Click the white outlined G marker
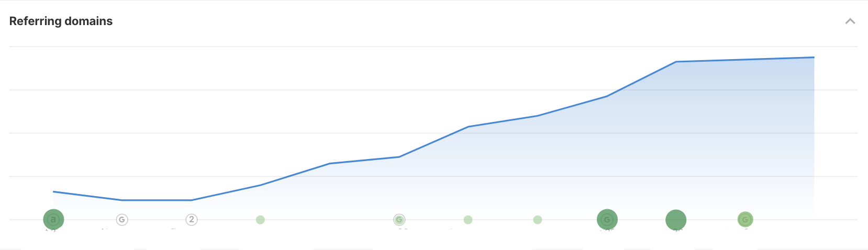Image resolution: width=868 pixels, height=250 pixels. point(122,220)
